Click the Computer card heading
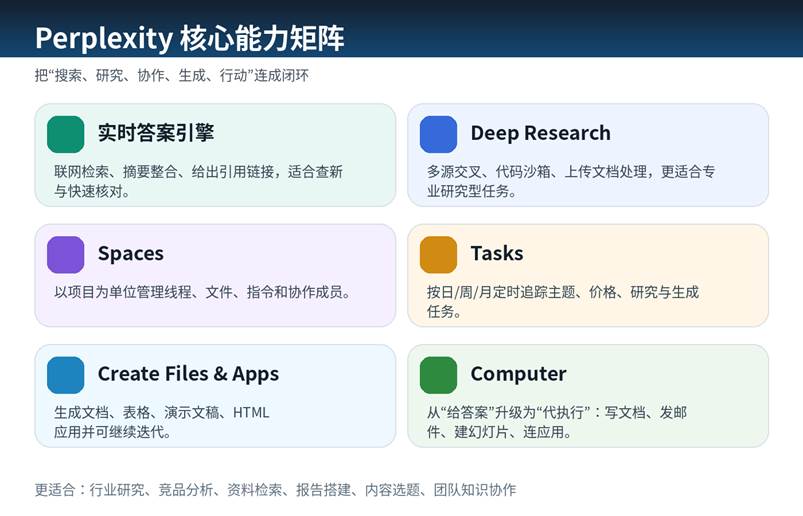 [x=518, y=374]
